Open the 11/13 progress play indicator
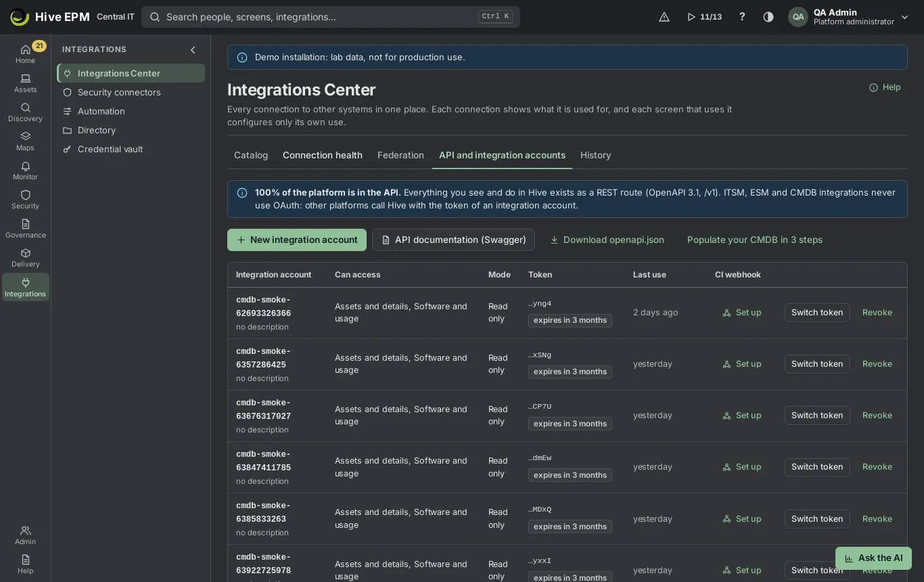Screen dimensions: 924x582 point(704,17)
